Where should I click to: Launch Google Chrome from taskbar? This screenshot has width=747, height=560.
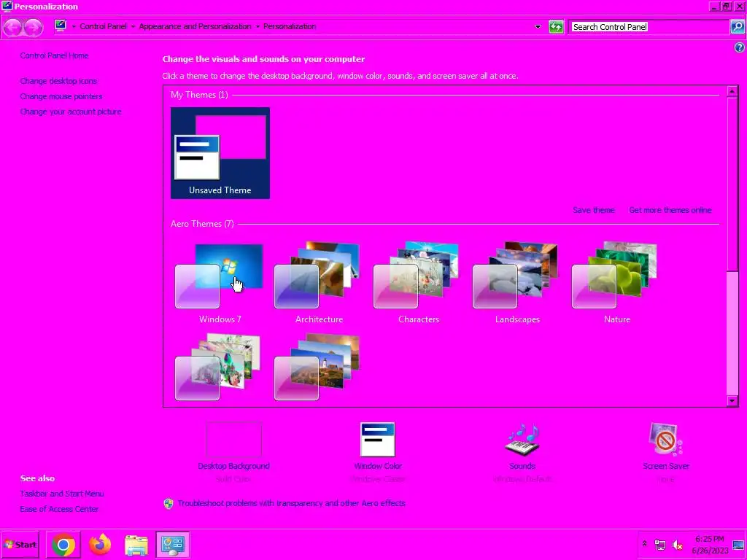pyautogui.click(x=63, y=545)
